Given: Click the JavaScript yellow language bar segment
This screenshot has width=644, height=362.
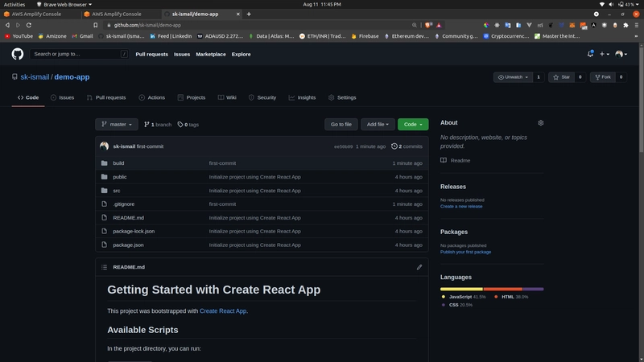Looking at the screenshot, I should tap(461, 288).
